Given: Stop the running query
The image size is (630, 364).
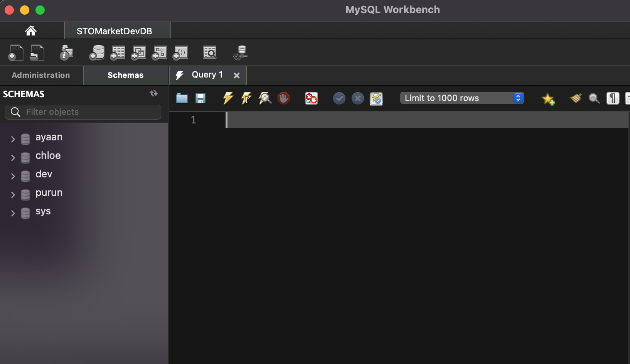Looking at the screenshot, I should (x=284, y=98).
